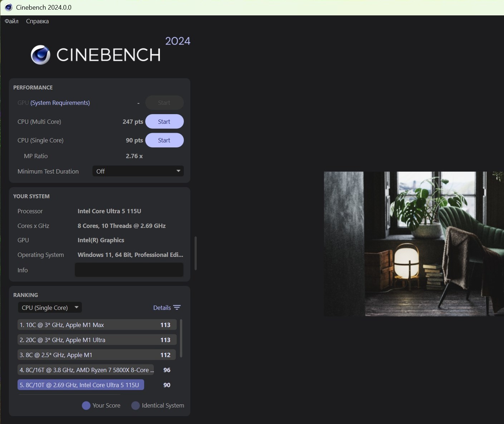Click the rendered room scene preview
The width and height of the screenshot is (504, 424).
point(414,244)
